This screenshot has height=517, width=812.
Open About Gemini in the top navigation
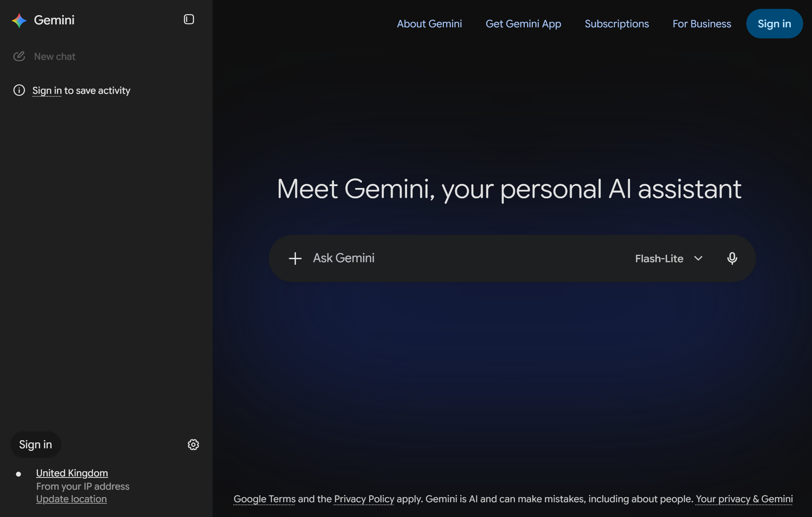point(429,24)
